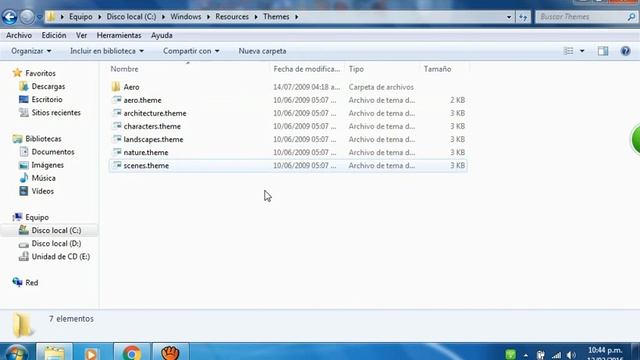
Task: Expand breadcrumb arrow after Windows
Action: tap(208, 17)
